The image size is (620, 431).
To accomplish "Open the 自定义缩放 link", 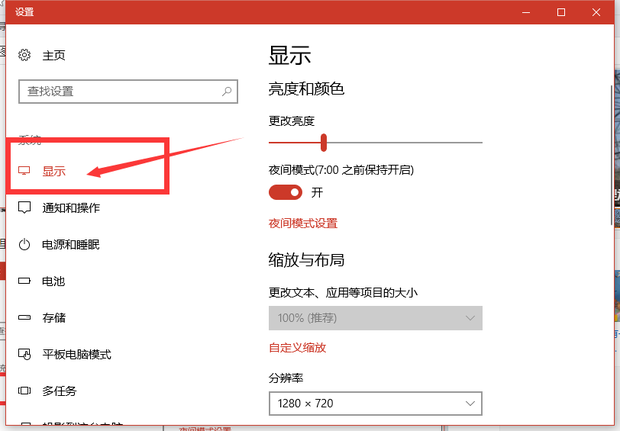I will [x=297, y=348].
